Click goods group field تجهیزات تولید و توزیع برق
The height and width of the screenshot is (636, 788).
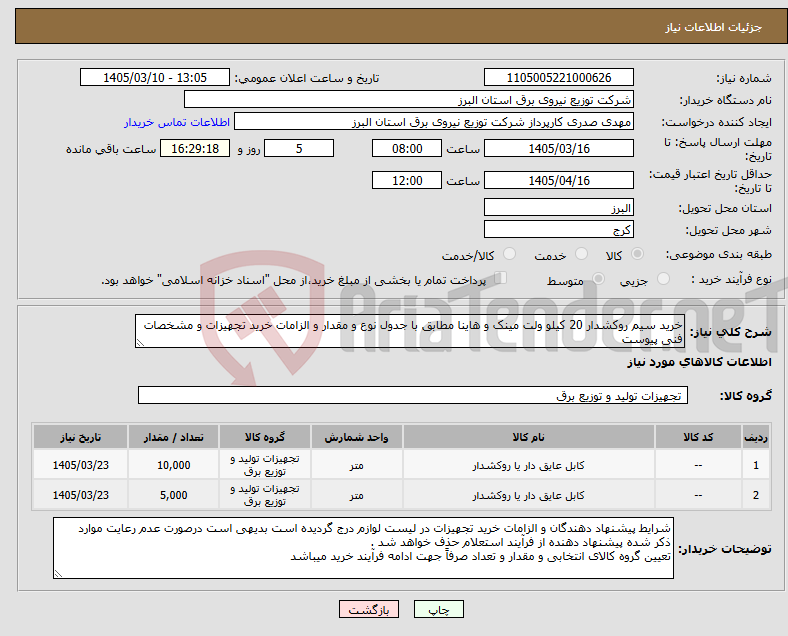[413, 395]
